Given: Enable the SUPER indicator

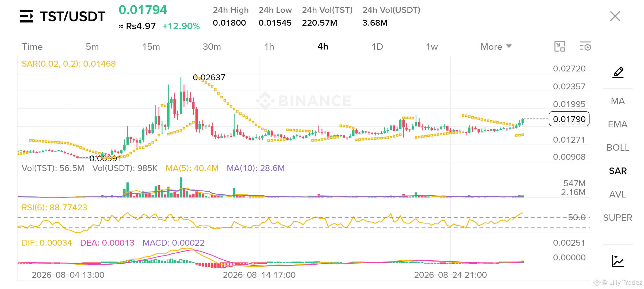Looking at the screenshot, I should pyautogui.click(x=618, y=218).
